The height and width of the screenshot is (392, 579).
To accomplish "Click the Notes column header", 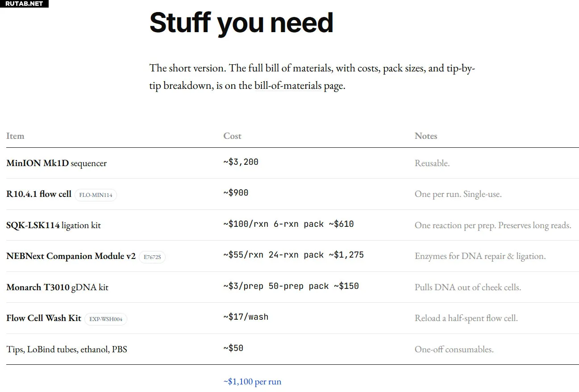I will 426,136.
